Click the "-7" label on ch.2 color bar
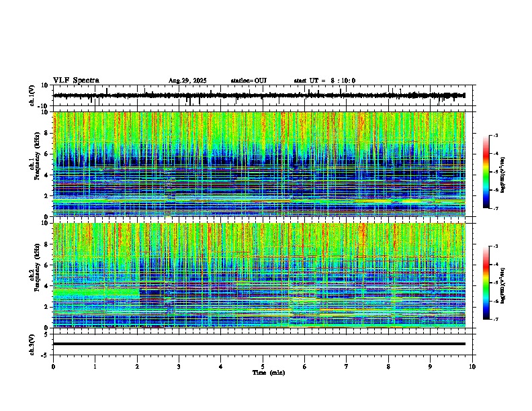Screen dimensions: 532x411 pos(496,319)
